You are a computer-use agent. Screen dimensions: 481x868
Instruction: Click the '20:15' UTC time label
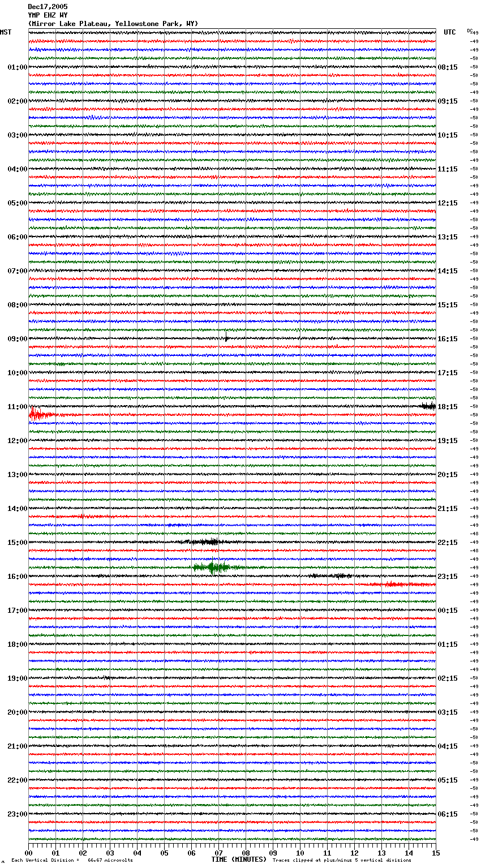click(448, 475)
